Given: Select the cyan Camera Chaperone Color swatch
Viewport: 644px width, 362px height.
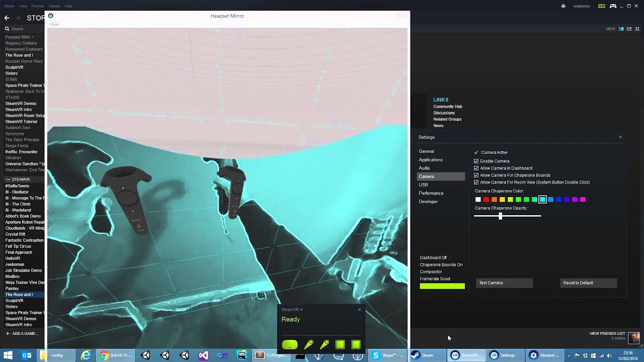Looking at the screenshot, I should pos(542,199).
